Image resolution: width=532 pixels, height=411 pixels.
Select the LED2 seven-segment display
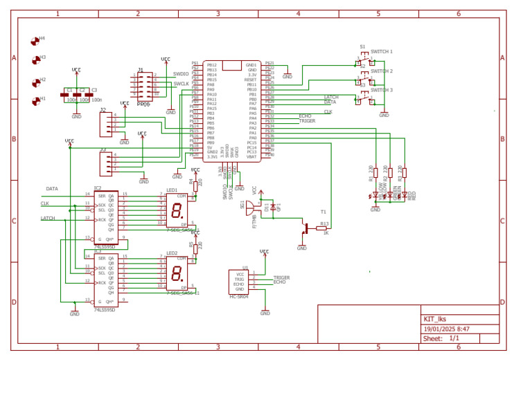pos(177,273)
